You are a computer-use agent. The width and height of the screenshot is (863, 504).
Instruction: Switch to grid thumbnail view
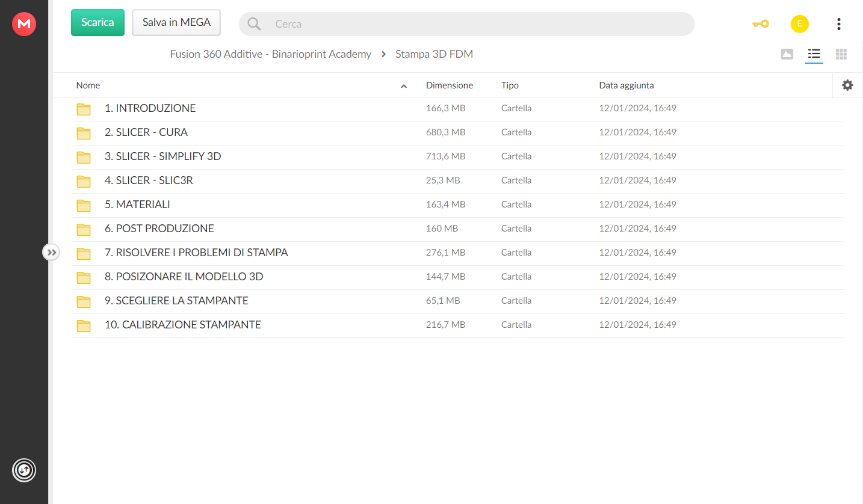click(x=841, y=54)
